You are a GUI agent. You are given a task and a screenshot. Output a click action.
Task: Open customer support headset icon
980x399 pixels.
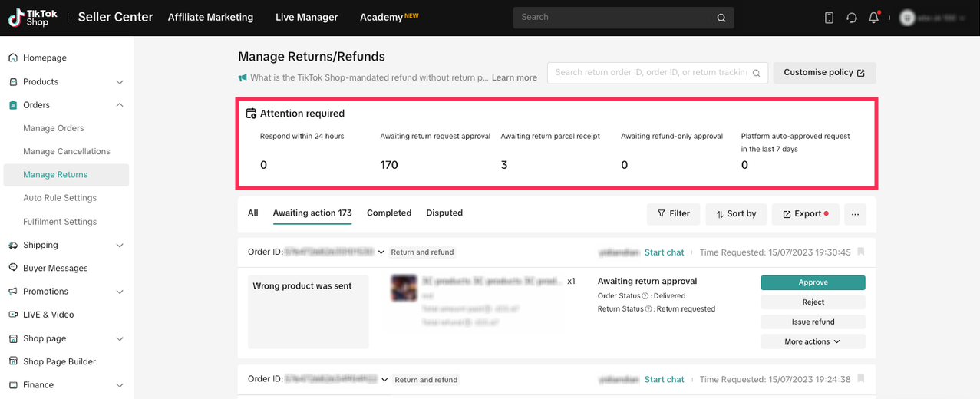pyautogui.click(x=851, y=18)
